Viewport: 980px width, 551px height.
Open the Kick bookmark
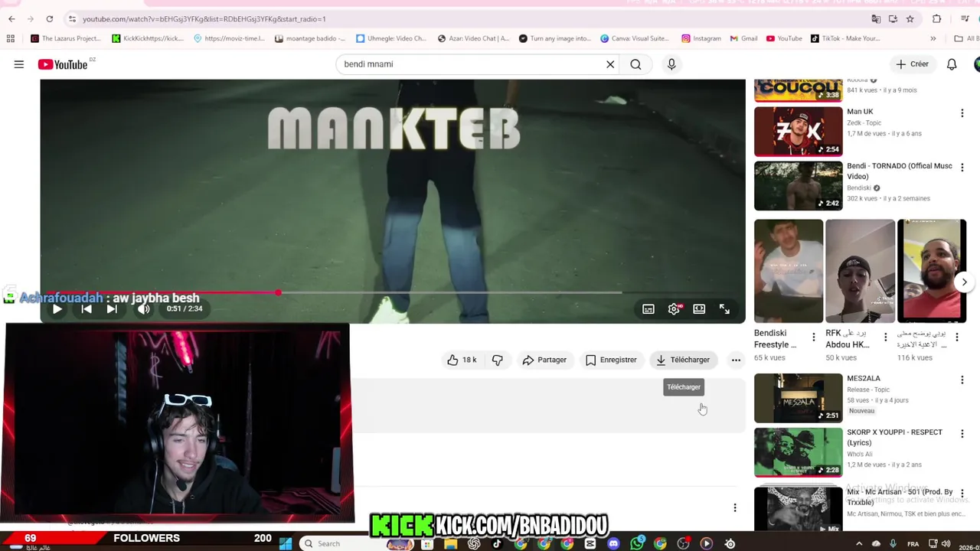pyautogui.click(x=148, y=38)
